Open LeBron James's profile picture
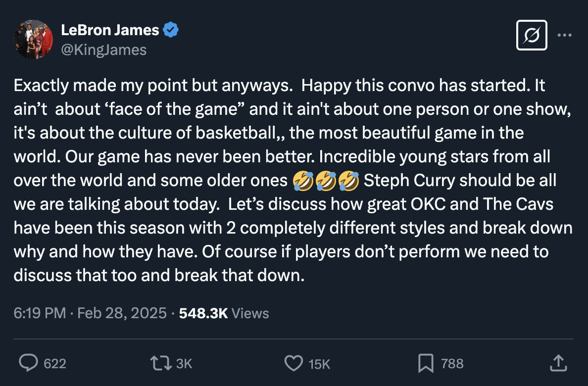Viewport: 588px width, 386px height. coord(33,39)
